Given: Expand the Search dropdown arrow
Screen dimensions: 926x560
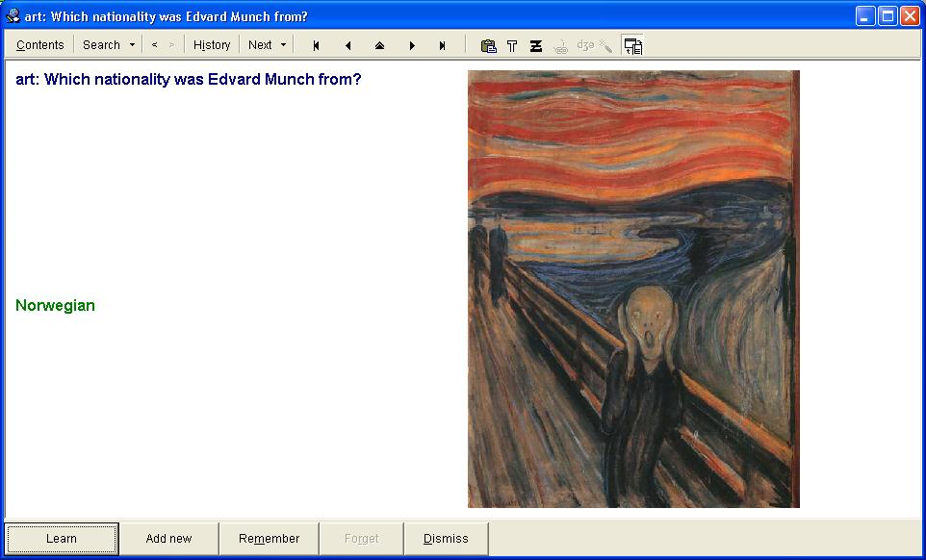Looking at the screenshot, I should 132,45.
